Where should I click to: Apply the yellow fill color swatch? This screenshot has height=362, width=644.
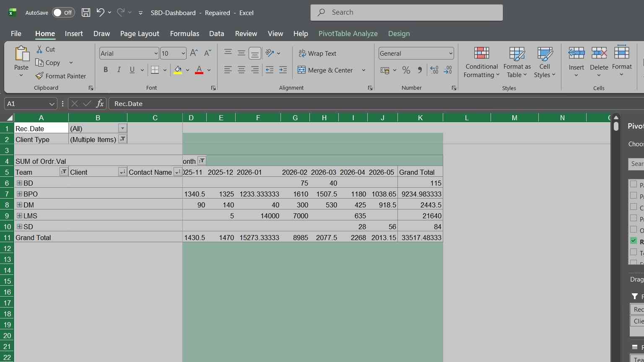178,70
